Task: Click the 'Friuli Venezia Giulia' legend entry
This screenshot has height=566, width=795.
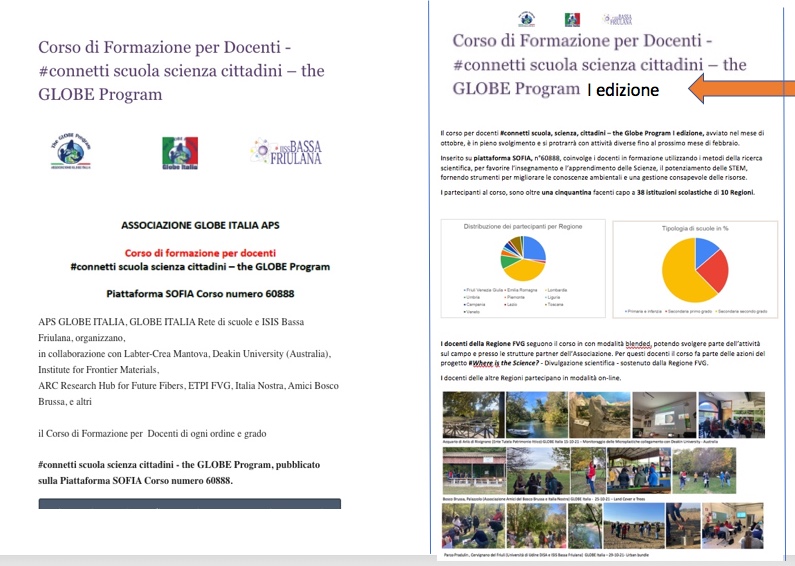Action: [x=483, y=290]
